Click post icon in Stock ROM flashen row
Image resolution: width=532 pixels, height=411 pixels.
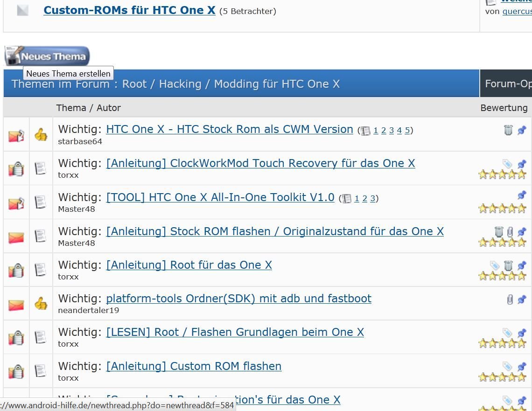click(x=41, y=236)
